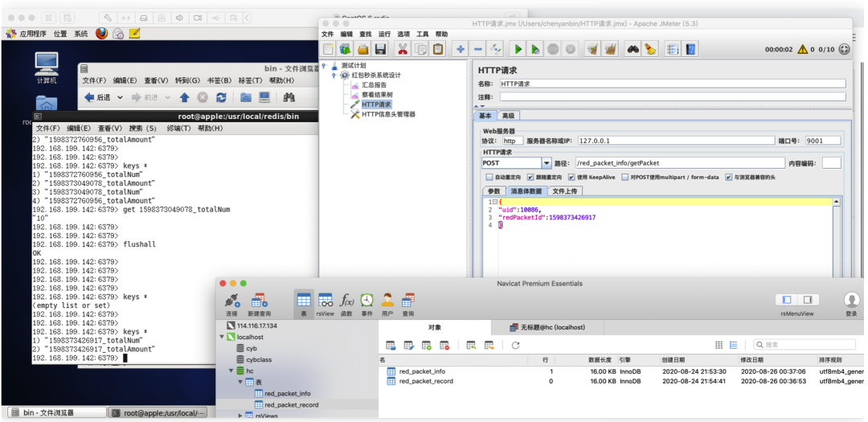Toggle 对POST使用multipart / form-data checkbox
The width and height of the screenshot is (868, 422).
tap(626, 178)
